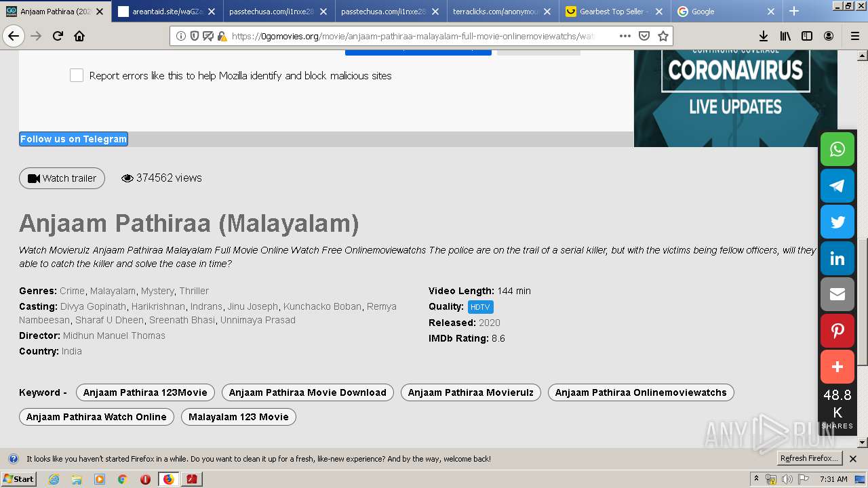Image resolution: width=868 pixels, height=488 pixels.
Task: Toggle the sidebar view
Action: pyautogui.click(x=807, y=36)
